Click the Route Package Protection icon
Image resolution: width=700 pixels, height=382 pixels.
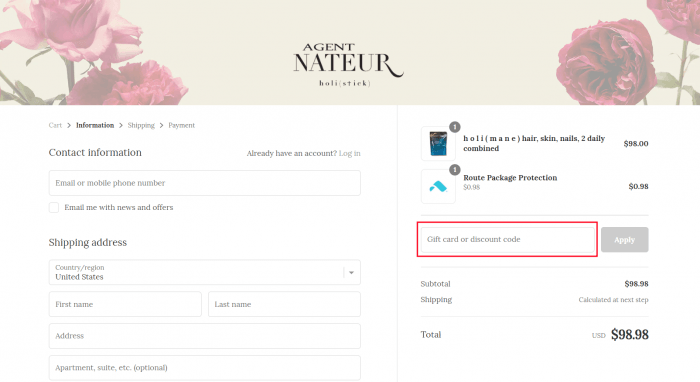click(x=438, y=186)
